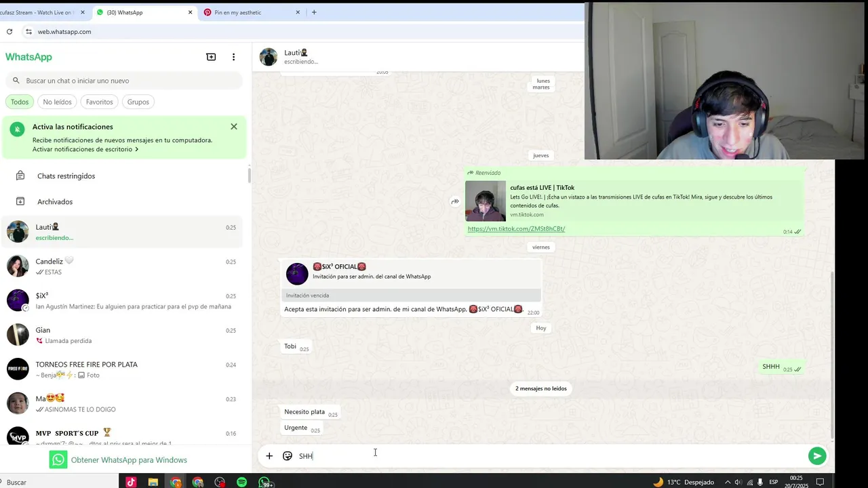Viewport: 868px width, 488px height.
Task: Click Gian profile picture
Action: (18, 335)
